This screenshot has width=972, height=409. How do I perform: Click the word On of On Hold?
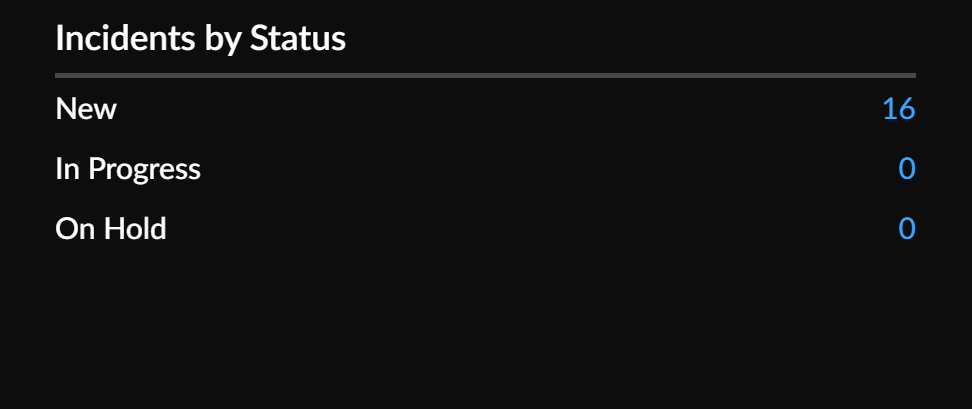tap(74, 229)
